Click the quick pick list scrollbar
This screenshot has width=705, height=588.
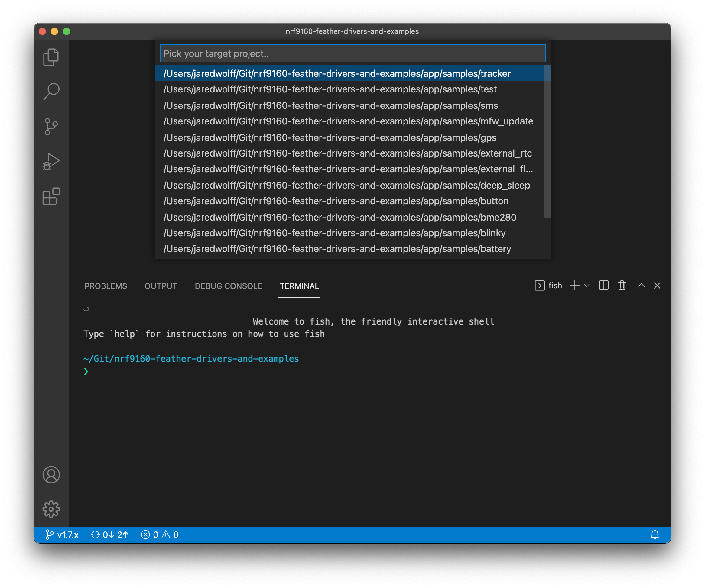547,142
